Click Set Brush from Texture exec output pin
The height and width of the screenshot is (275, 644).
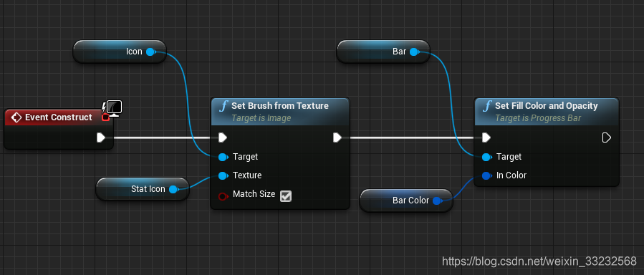coord(337,137)
